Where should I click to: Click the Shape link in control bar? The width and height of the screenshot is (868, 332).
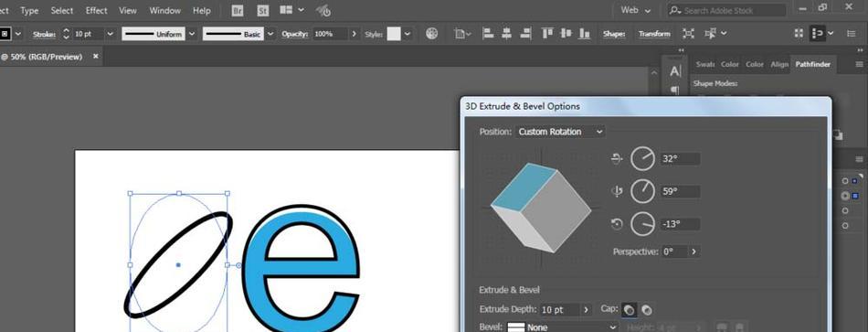tap(614, 34)
